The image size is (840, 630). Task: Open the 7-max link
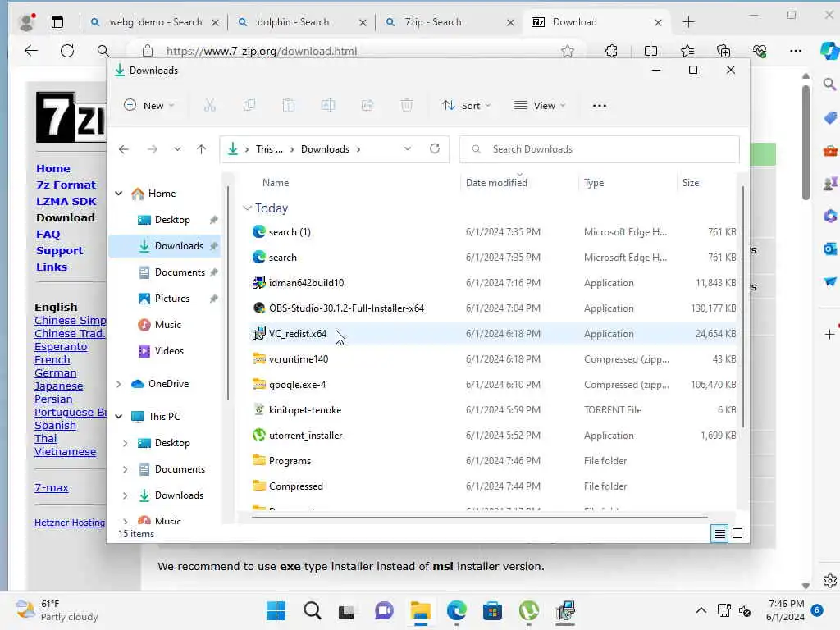point(52,487)
